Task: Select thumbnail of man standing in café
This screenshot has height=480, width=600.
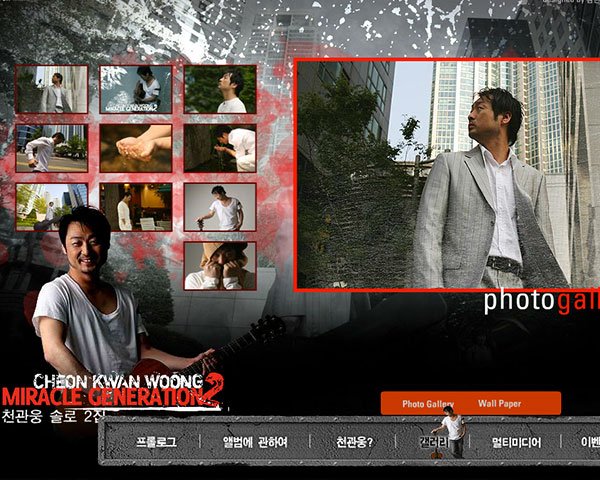Action: point(135,207)
